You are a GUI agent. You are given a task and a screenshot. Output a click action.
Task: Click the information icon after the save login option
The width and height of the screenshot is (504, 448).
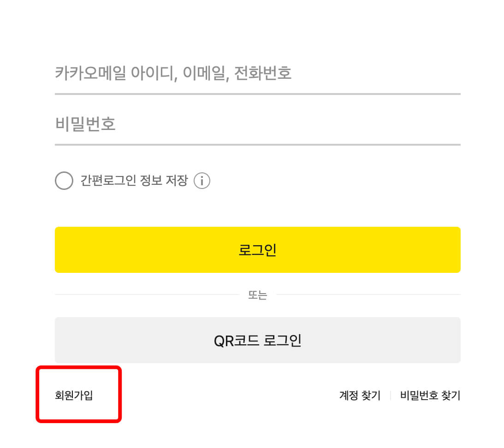tap(202, 181)
